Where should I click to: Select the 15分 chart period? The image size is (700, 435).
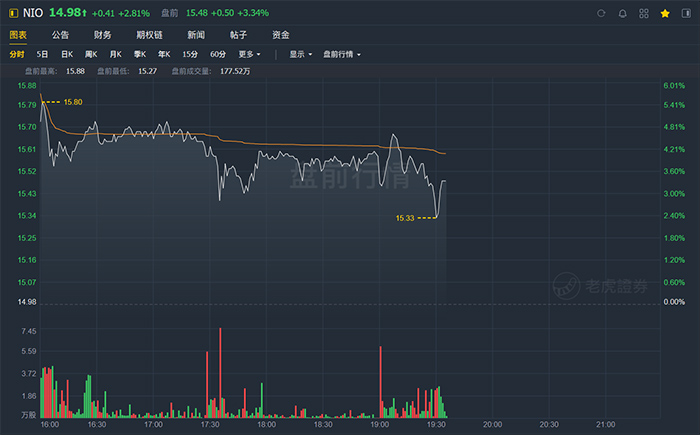click(x=190, y=54)
